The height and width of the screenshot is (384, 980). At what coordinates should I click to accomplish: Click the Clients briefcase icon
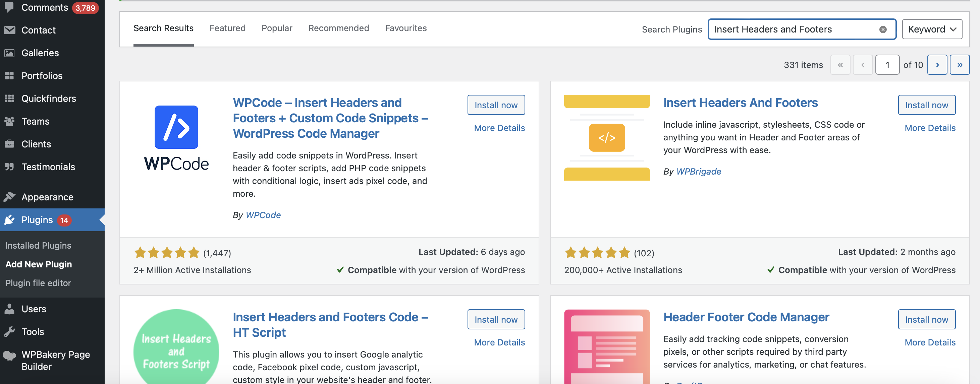pos(9,144)
